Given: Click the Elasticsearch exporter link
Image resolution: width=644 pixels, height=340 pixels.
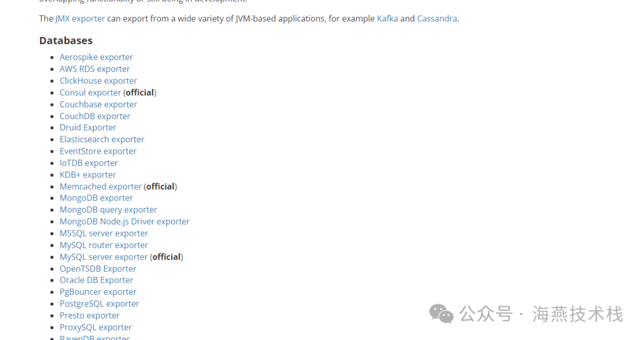Looking at the screenshot, I should 101,139.
